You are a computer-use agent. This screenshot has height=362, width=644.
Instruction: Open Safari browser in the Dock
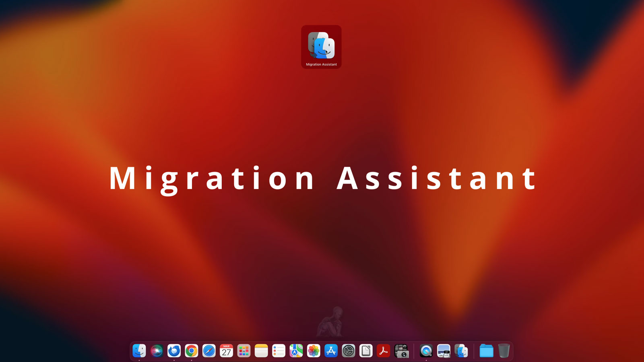209,351
